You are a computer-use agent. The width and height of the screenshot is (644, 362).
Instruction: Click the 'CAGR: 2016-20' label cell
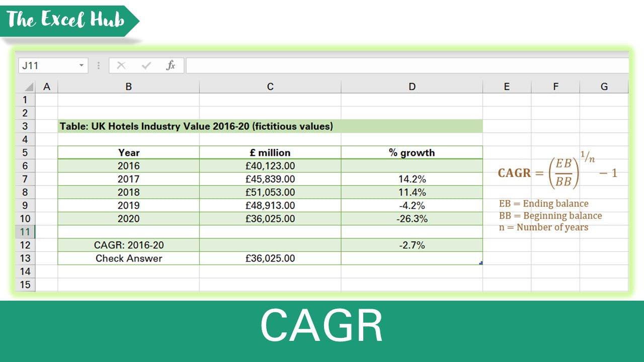(129, 245)
